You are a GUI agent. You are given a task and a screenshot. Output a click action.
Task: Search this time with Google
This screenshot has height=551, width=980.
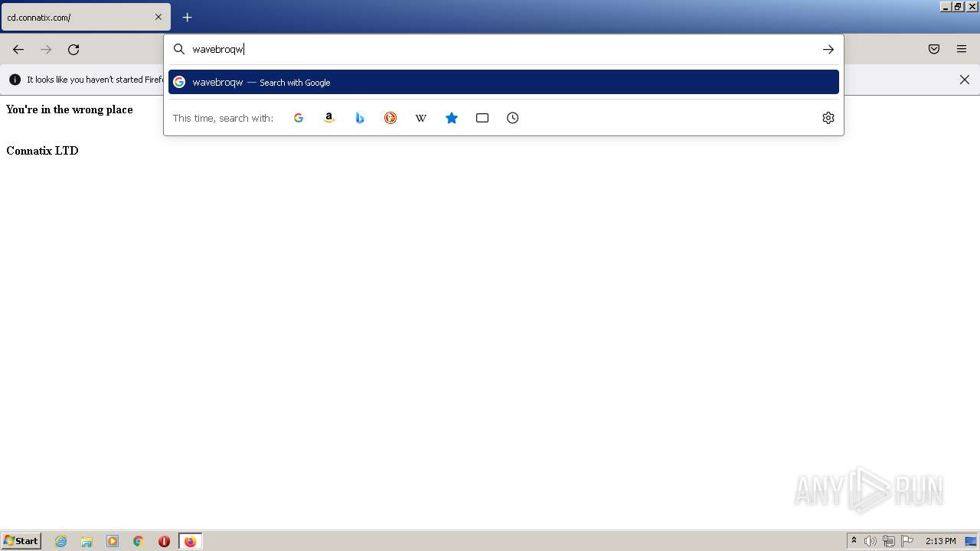pyautogui.click(x=299, y=118)
